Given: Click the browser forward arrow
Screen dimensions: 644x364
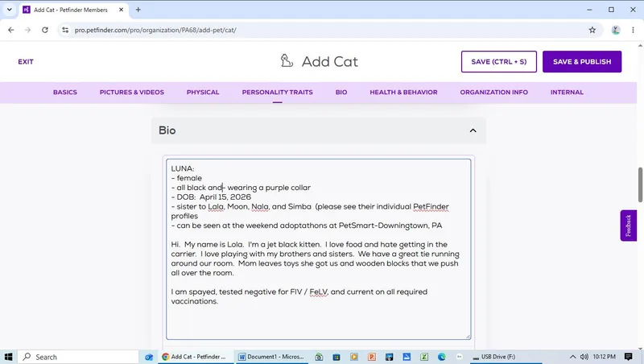Looking at the screenshot, I should 28,30.
